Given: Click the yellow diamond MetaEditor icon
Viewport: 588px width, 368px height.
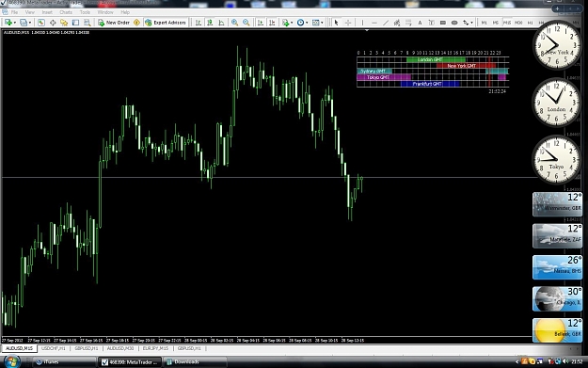Looking at the screenshot, I should point(136,23).
